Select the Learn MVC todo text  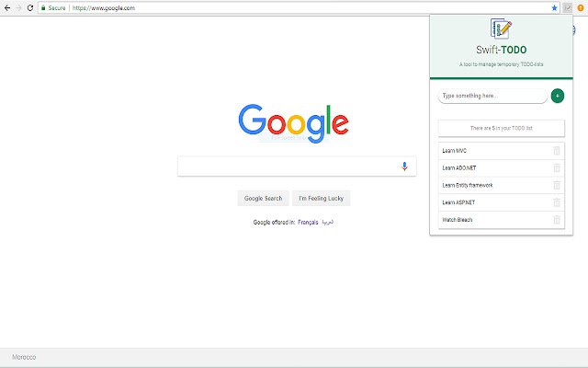[x=454, y=151]
